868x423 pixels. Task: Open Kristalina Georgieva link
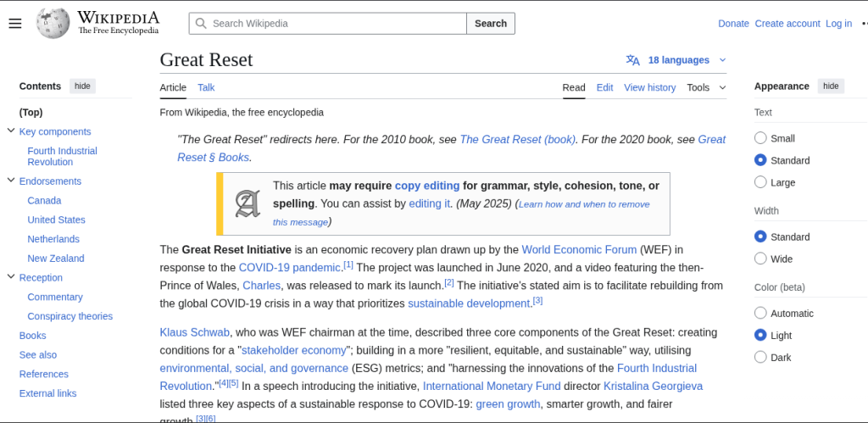tap(654, 386)
